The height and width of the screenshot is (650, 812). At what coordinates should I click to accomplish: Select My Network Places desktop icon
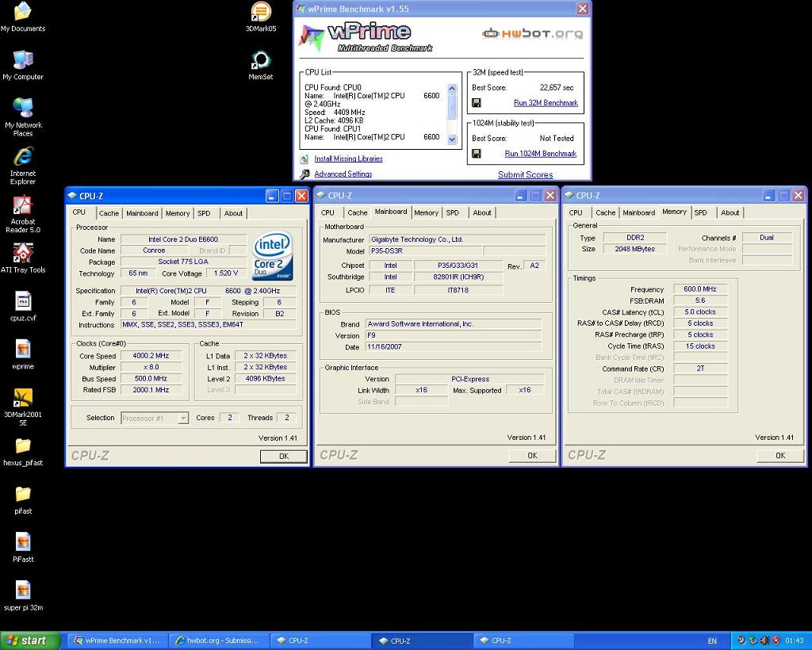23,117
